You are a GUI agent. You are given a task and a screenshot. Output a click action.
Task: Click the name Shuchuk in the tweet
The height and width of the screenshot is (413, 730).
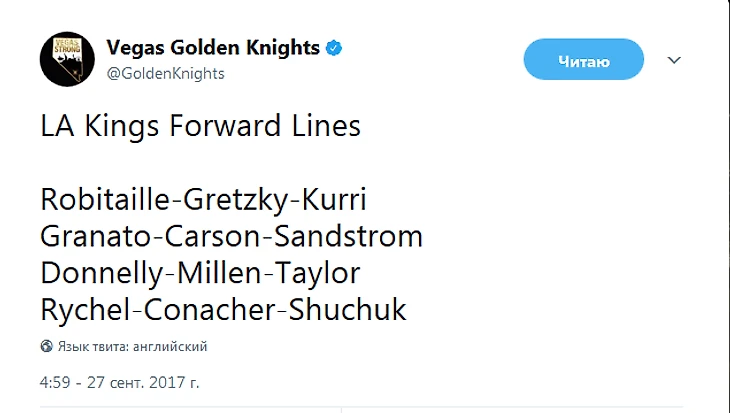(348, 310)
